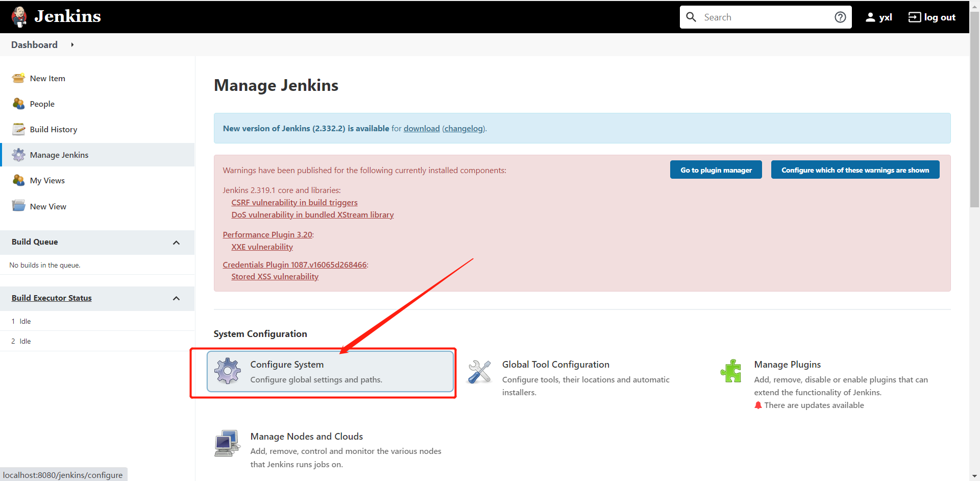This screenshot has width=980, height=481.
Task: Click the Jenkins butler logo icon
Action: point(19,17)
